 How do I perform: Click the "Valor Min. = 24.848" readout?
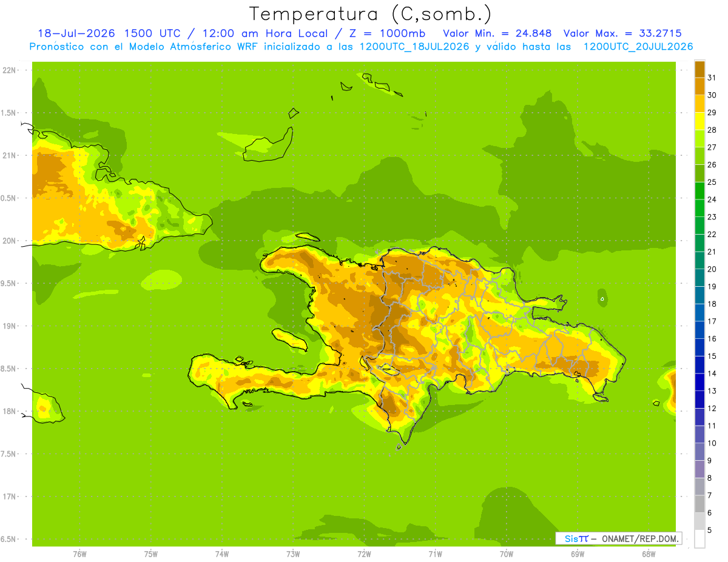(497, 33)
